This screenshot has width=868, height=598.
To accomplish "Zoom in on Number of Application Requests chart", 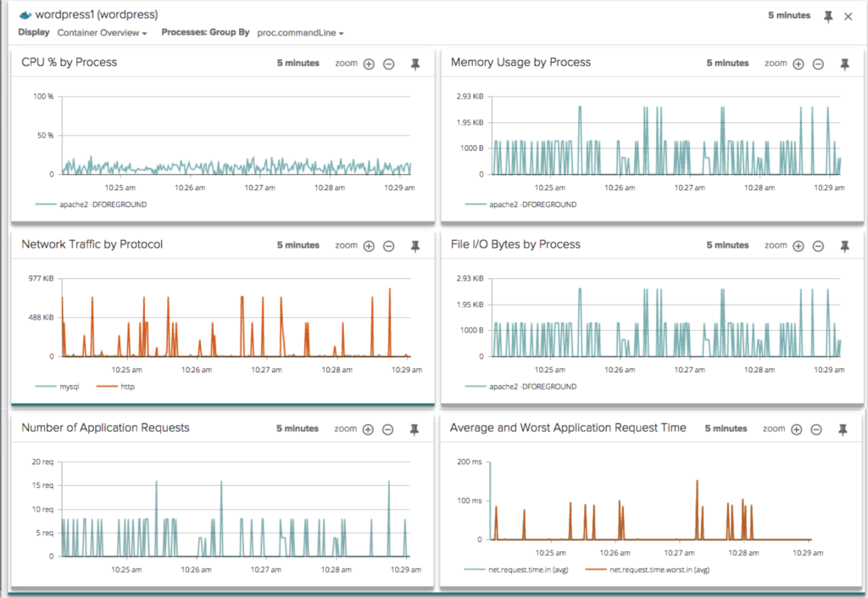I will (x=368, y=429).
